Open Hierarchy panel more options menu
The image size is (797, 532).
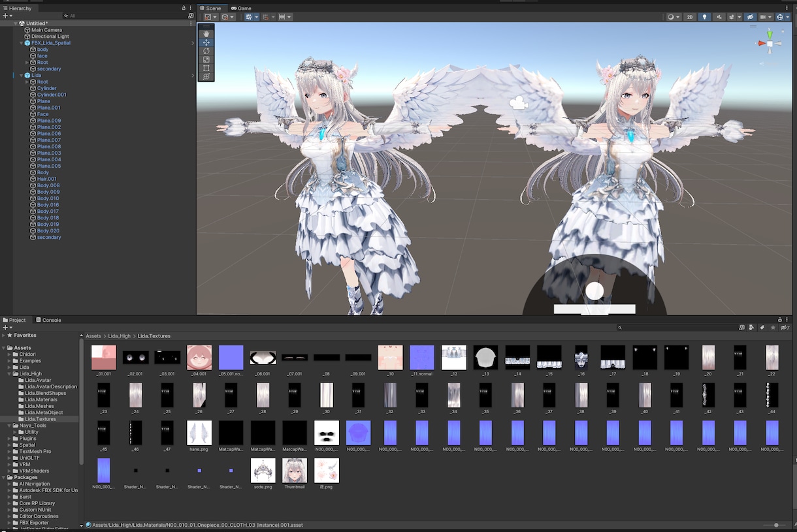pyautogui.click(x=191, y=8)
